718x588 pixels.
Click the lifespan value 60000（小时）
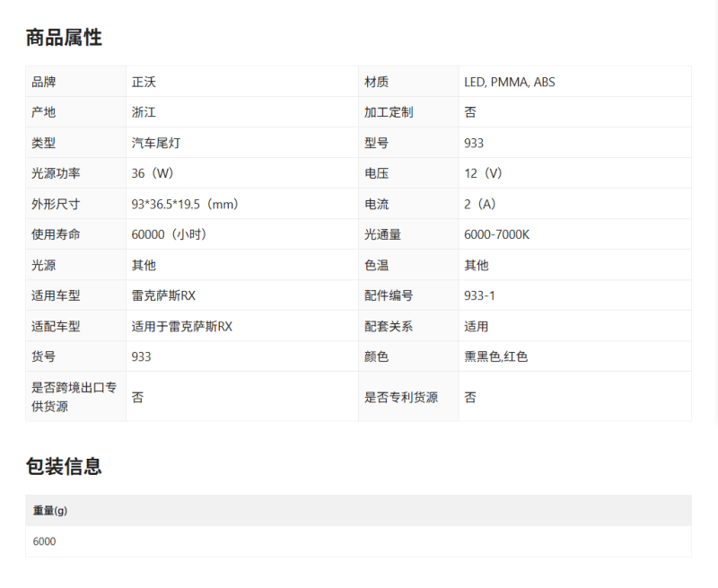pos(170,235)
